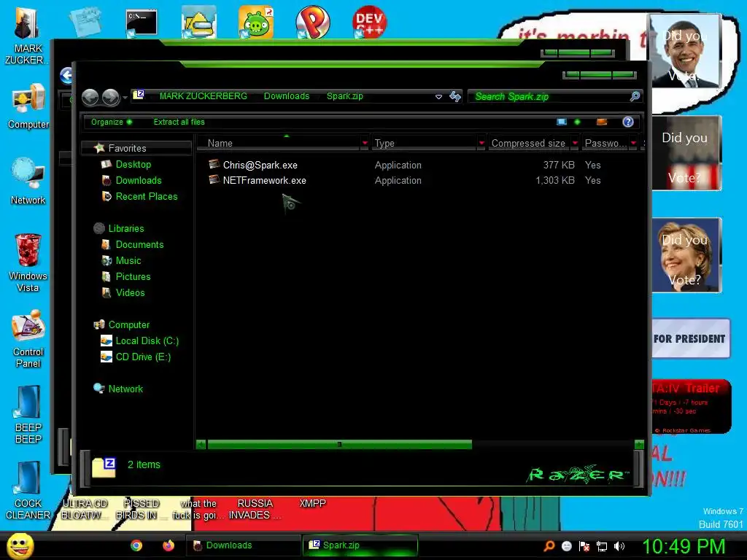Select Documents library
This screenshot has height=560, width=747.
(139, 244)
